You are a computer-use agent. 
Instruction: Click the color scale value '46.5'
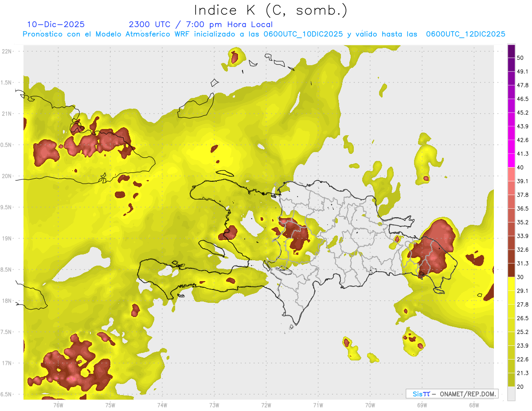click(523, 99)
